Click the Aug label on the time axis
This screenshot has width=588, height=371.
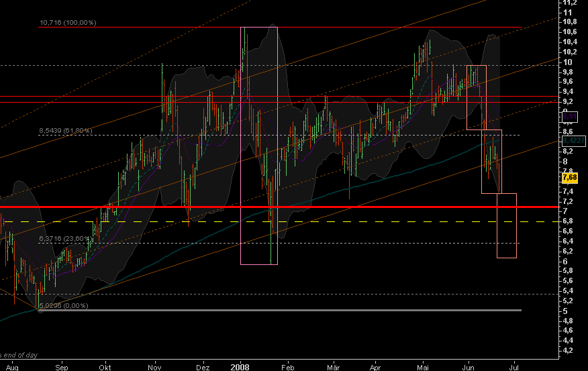point(12,367)
